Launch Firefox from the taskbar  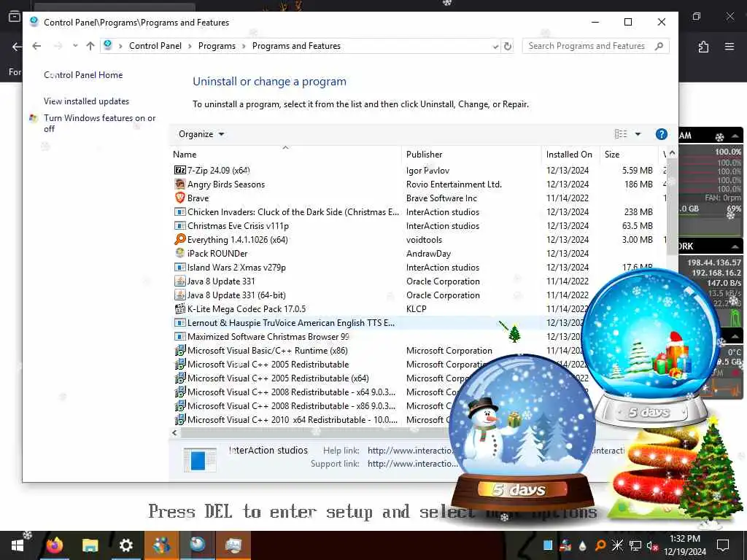pyautogui.click(x=54, y=545)
